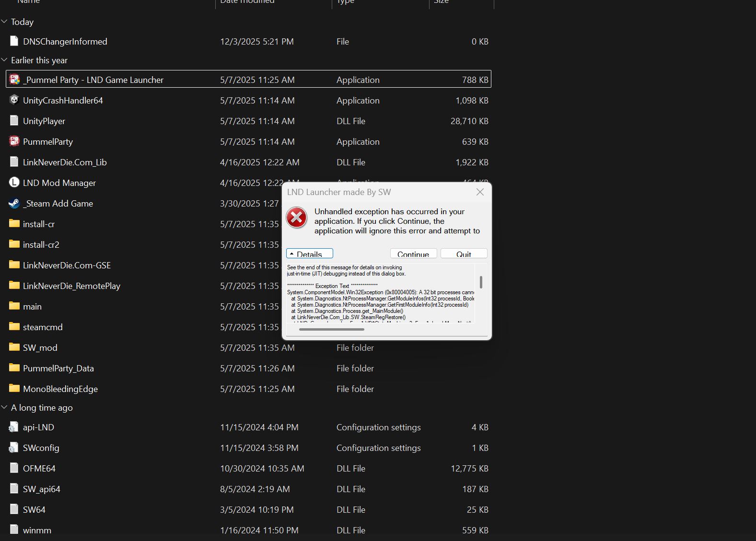Click the date '1/16/2024 11:50 PM'
The image size is (756, 541).
click(259, 530)
